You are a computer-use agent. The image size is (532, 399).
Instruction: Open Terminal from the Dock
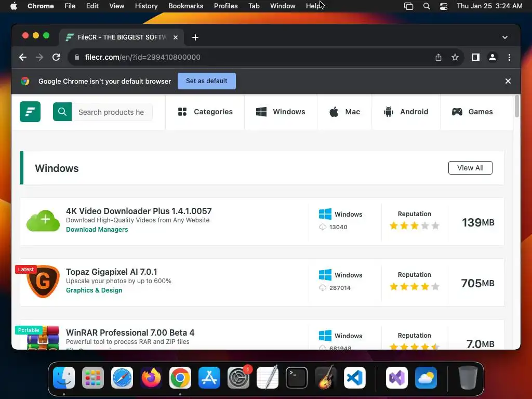297,378
